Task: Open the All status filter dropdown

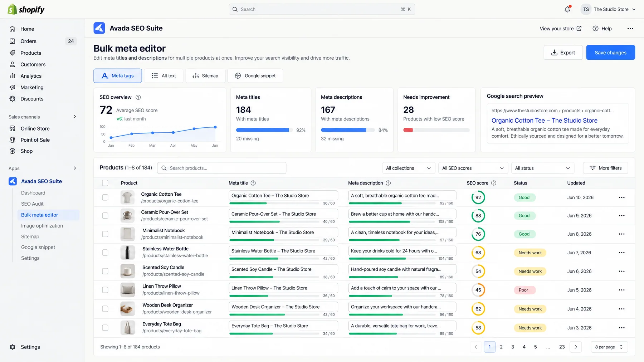Action: [543, 168]
